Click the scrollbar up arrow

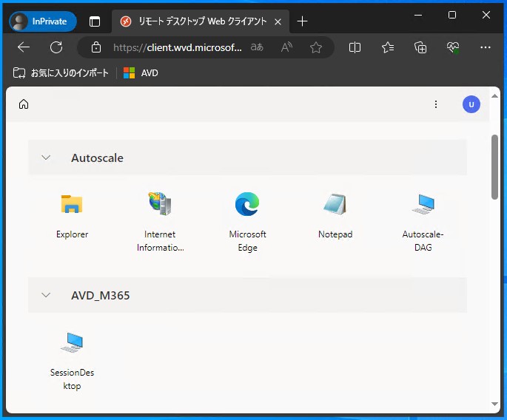click(x=494, y=96)
